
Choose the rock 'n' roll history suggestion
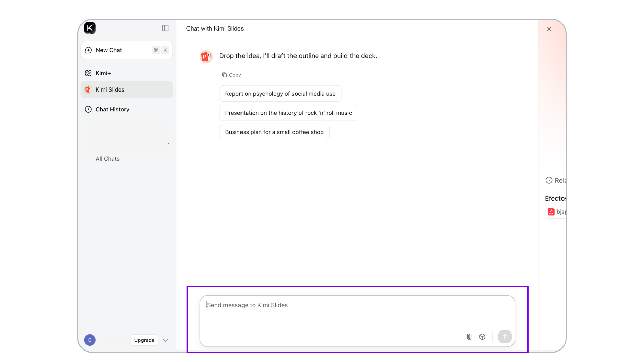click(x=288, y=113)
